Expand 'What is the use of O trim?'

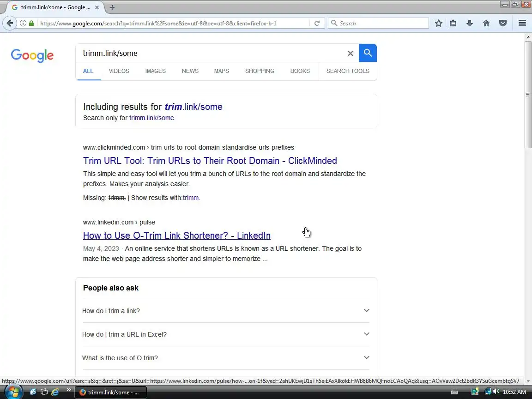click(226, 358)
